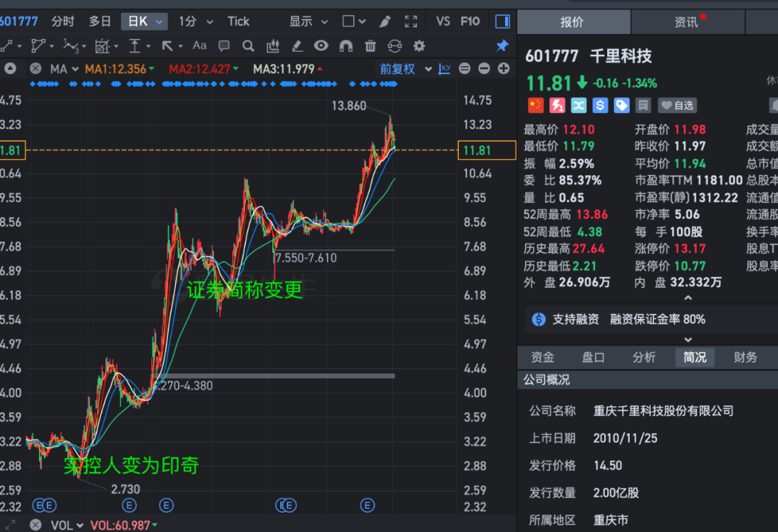Toggle drawing visibility with the eye icon
This screenshot has height=532, width=778.
(x=321, y=46)
